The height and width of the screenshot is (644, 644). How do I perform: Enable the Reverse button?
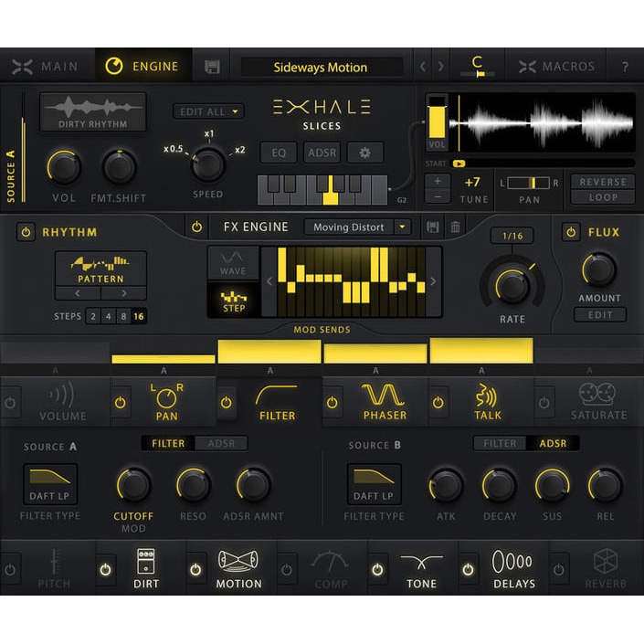[x=603, y=182]
